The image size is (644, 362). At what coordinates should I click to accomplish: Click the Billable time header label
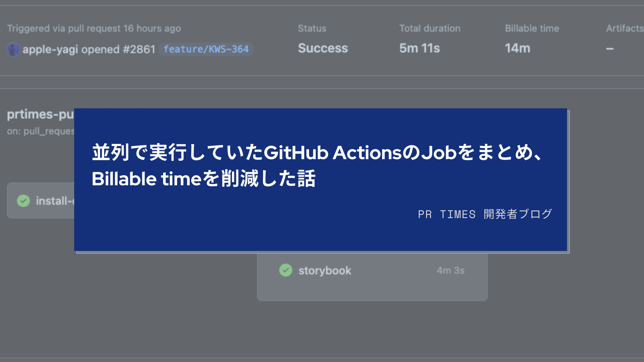[x=532, y=28]
